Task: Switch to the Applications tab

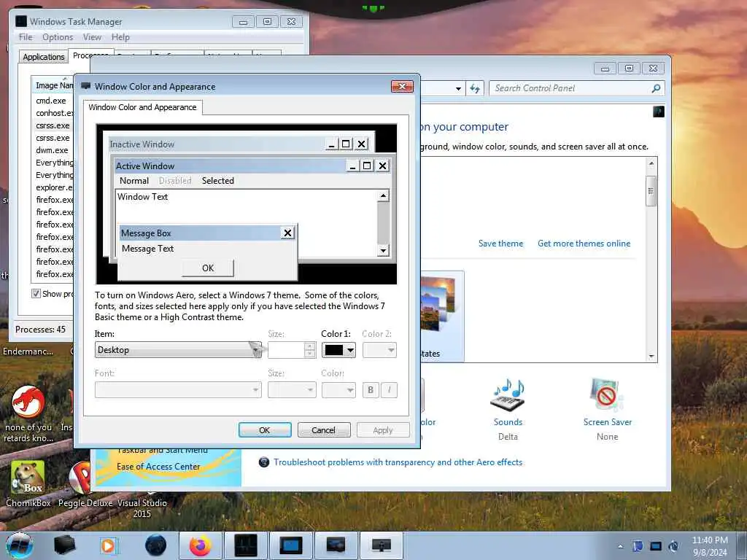Action: [43, 57]
